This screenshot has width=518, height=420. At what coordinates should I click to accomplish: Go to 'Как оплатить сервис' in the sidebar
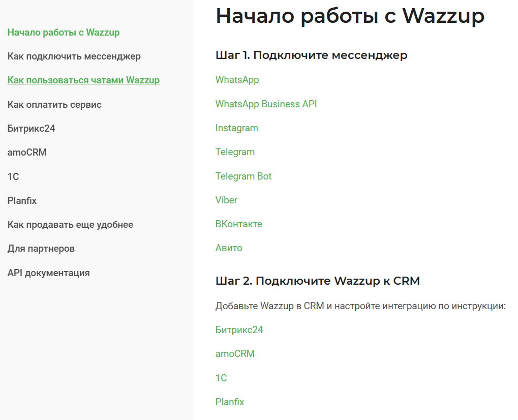(54, 105)
